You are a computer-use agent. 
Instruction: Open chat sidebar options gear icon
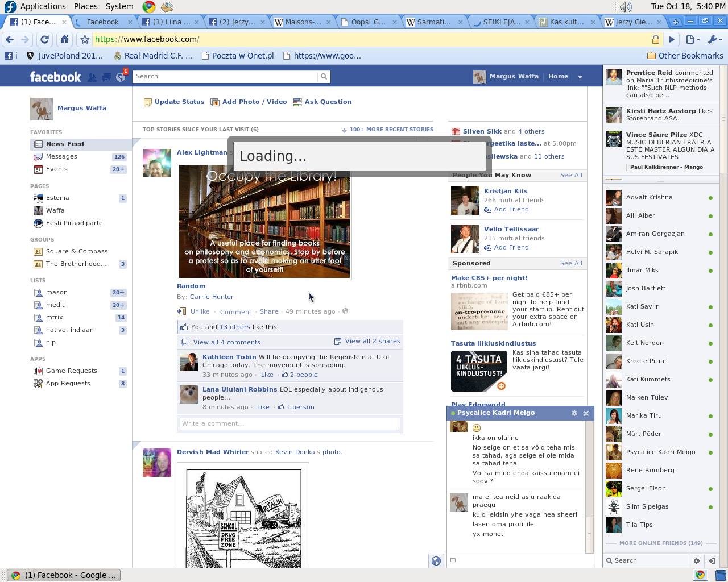[x=696, y=560]
